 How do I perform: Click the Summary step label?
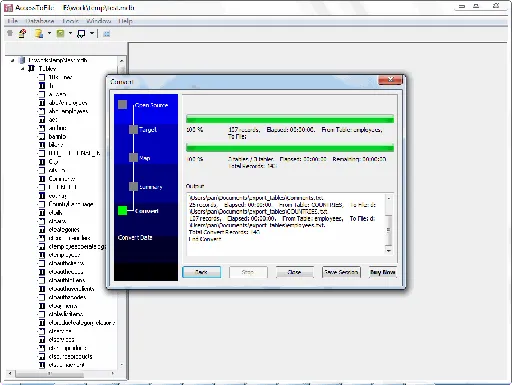pos(151,187)
